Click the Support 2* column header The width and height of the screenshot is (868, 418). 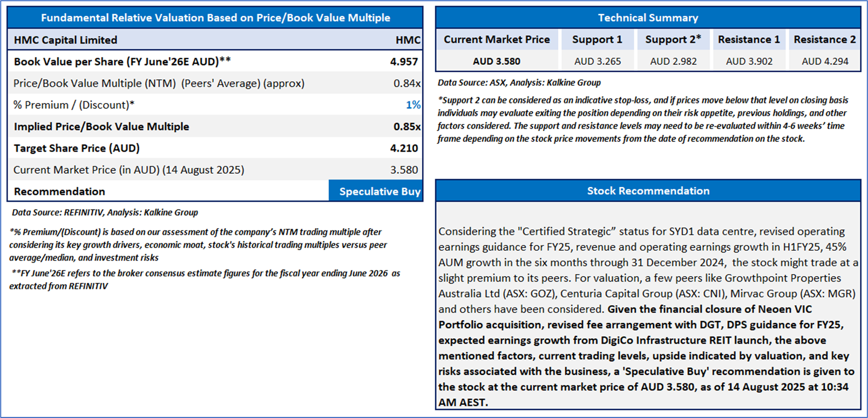(x=673, y=39)
